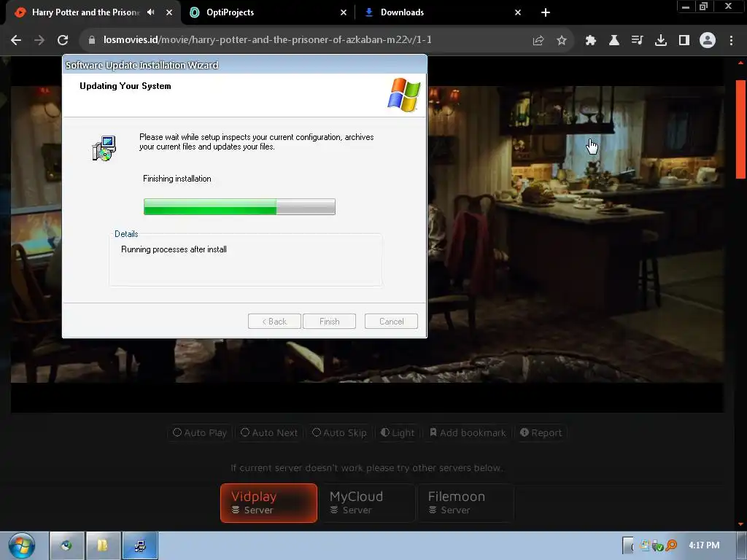Click the padlock site info icon

coord(92,40)
